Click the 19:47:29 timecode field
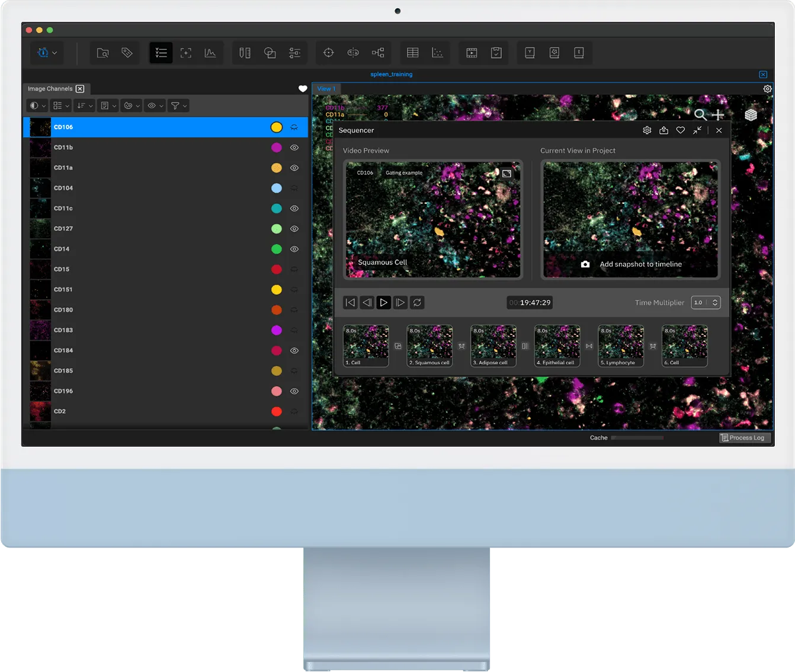Screen dimensions: 795x672 click(530, 302)
